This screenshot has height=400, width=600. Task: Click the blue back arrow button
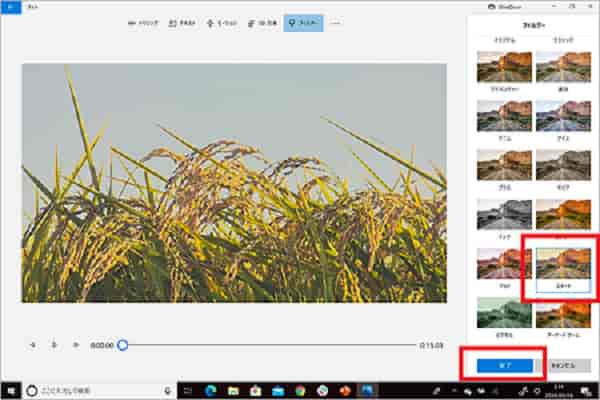(x=7, y=6)
